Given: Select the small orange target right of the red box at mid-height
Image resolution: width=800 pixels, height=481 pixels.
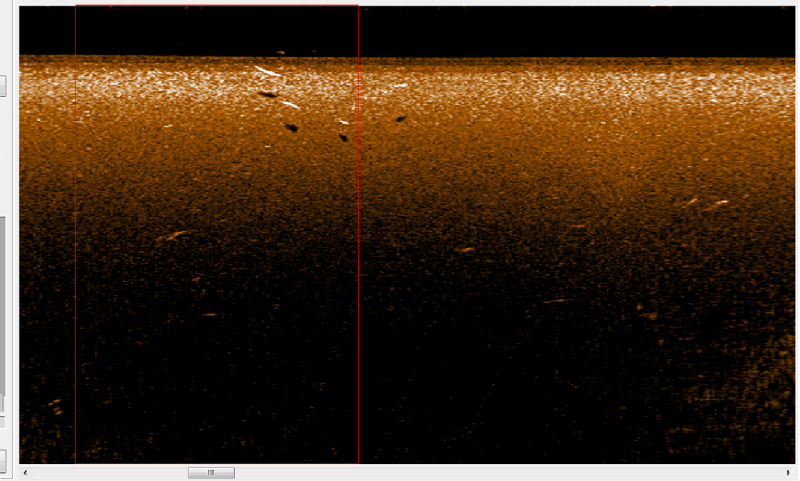Looking at the screenshot, I should point(465,249).
